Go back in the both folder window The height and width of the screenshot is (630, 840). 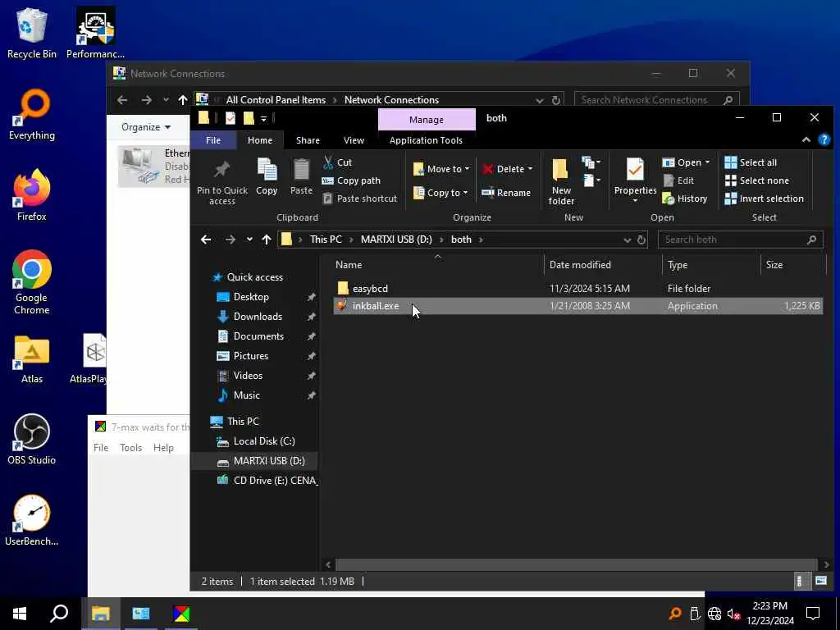(206, 240)
